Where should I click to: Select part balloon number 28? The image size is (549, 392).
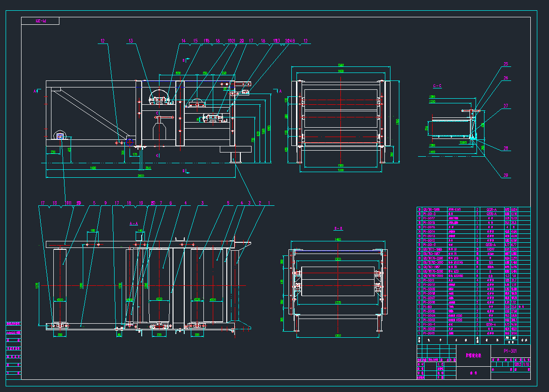tap(506, 149)
